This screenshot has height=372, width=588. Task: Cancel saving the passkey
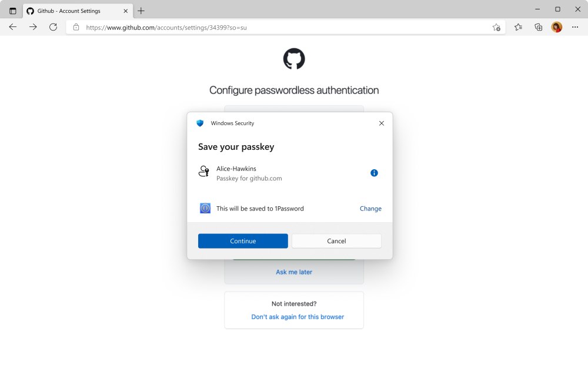click(336, 240)
